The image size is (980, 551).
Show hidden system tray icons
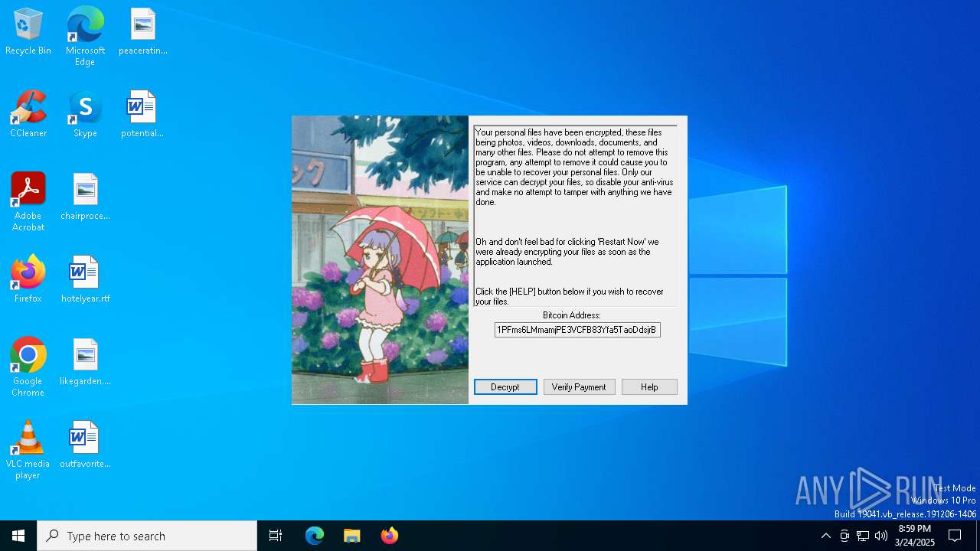point(825,536)
